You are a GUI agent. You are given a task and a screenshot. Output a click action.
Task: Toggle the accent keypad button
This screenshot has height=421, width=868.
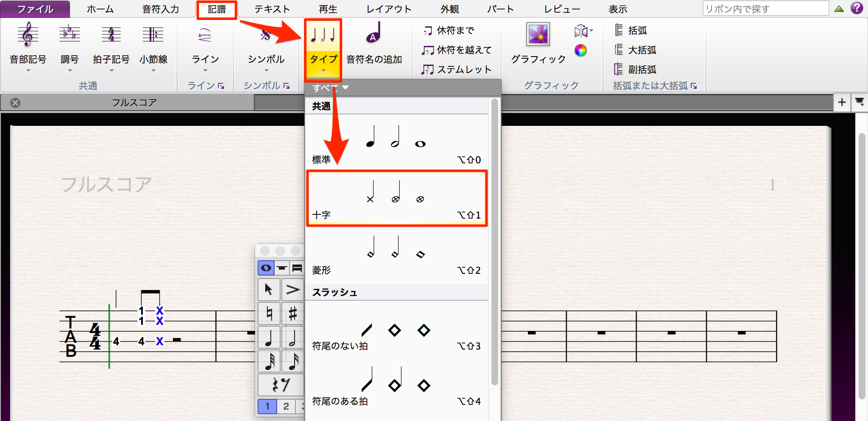[293, 290]
